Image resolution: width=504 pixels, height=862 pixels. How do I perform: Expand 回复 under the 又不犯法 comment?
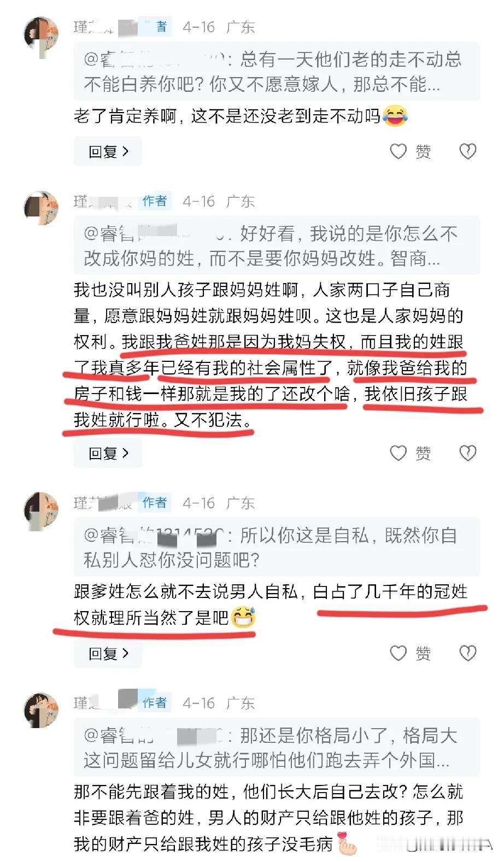tap(108, 453)
